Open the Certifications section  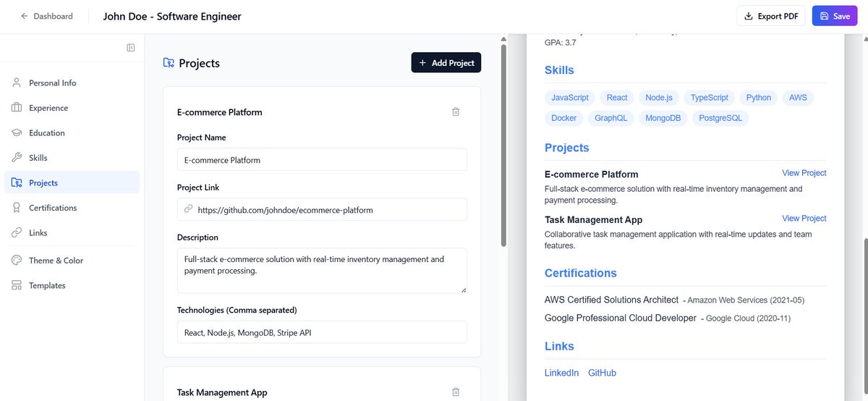72,208
